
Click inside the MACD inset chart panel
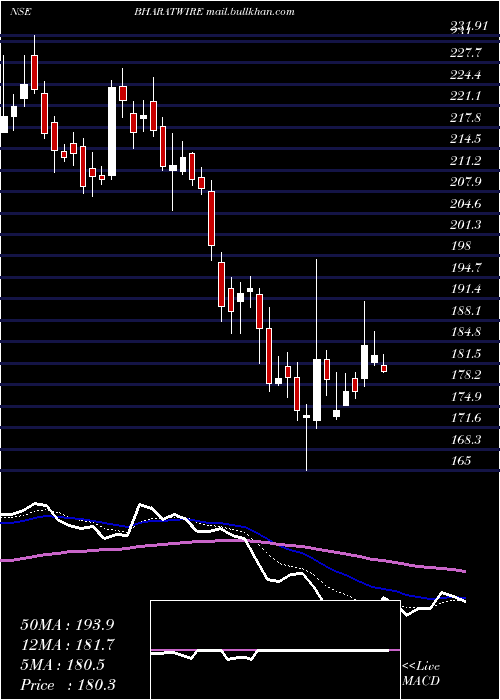pyautogui.click(x=275, y=650)
